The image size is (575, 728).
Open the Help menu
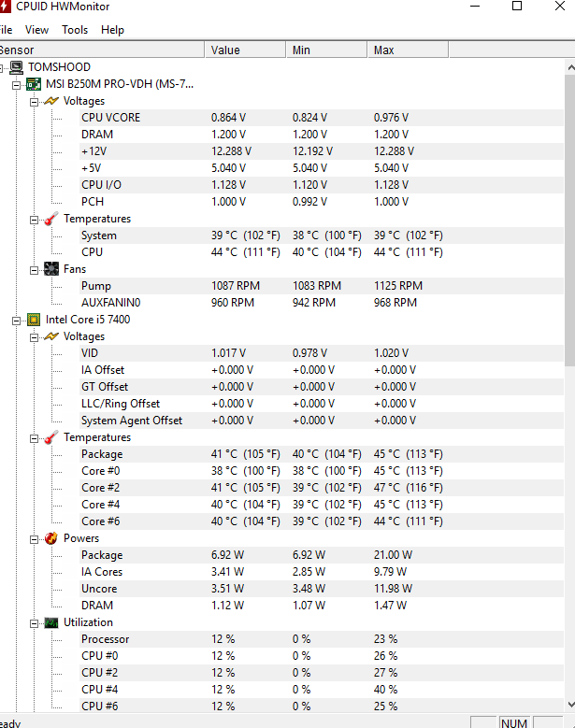pyautogui.click(x=112, y=30)
